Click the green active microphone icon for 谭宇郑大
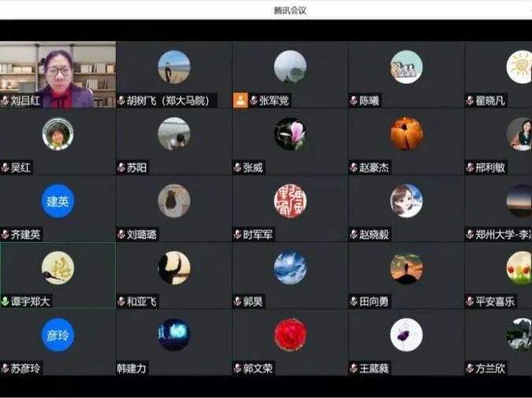 coord(5,301)
